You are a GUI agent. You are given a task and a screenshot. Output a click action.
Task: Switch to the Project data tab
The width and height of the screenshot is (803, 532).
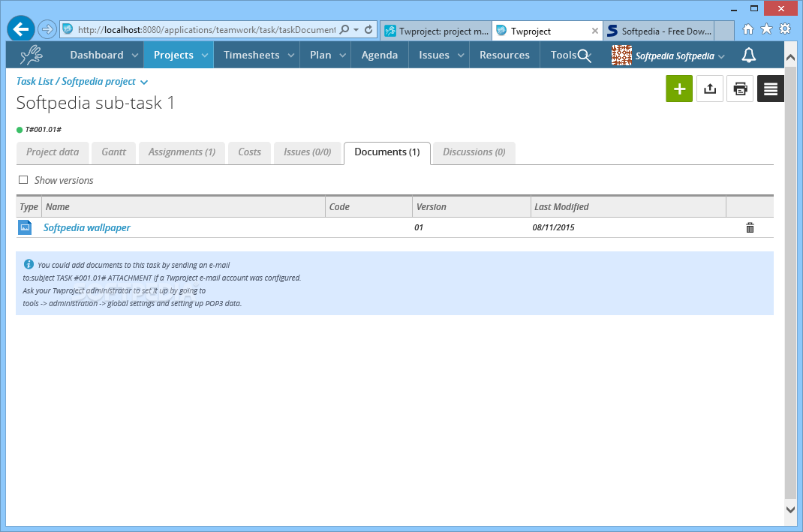[53, 152]
